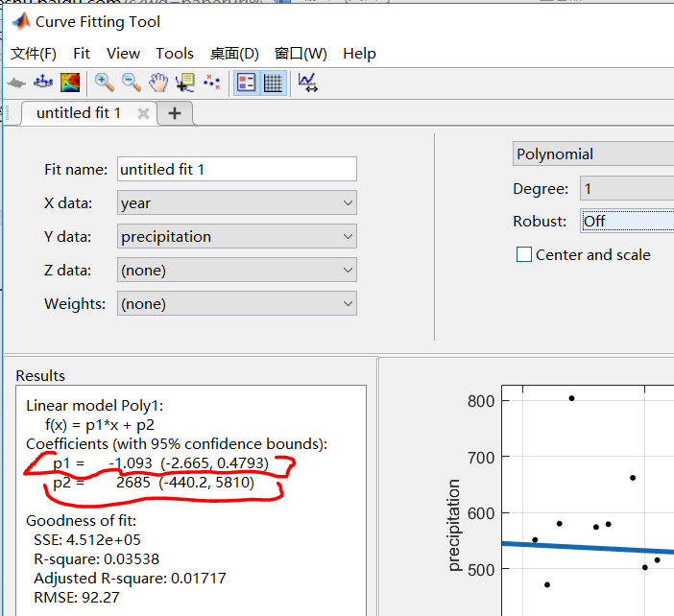
Task: Select the Pan hand tool
Action: [x=157, y=83]
